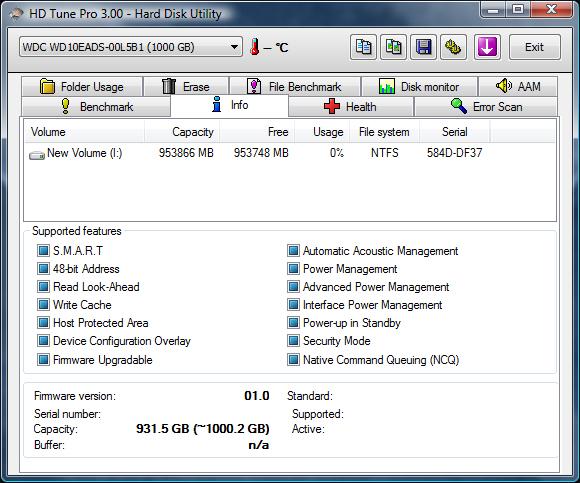Sort by the Free column header
The width and height of the screenshot is (580, 483).
tap(257, 132)
